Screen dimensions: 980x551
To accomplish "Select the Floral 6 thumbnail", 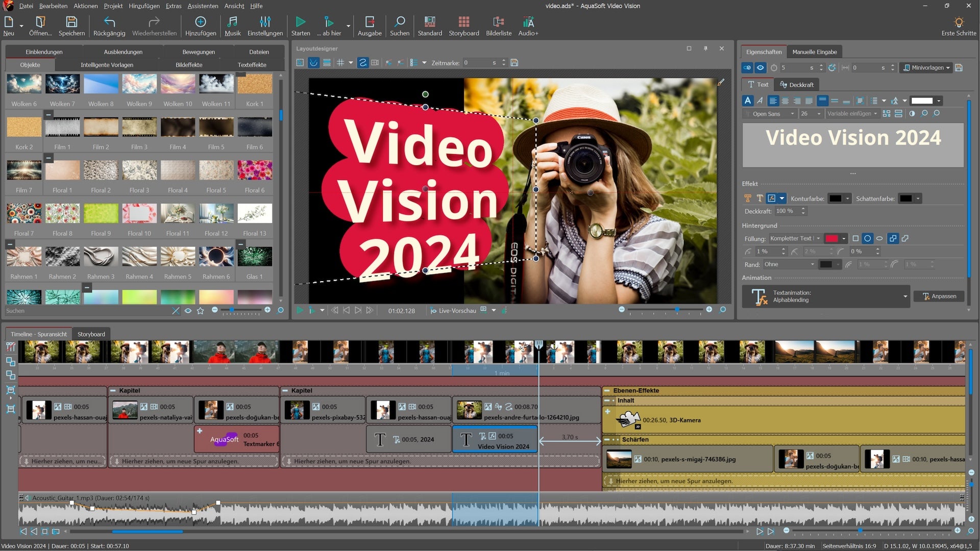I will tap(255, 170).
